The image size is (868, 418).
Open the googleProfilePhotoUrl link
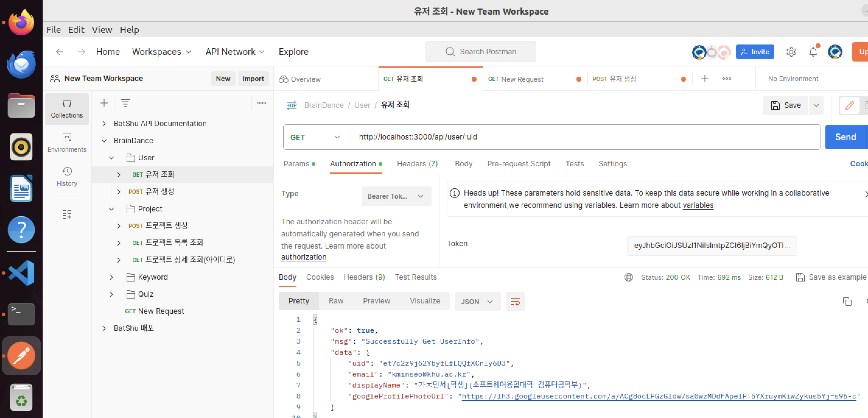click(x=659, y=396)
